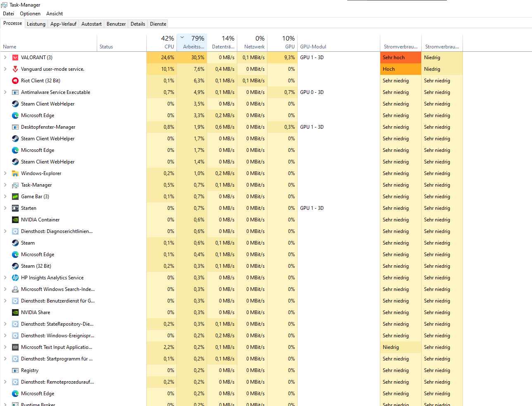Sort processes by the Name column
The width and height of the screenshot is (532, 406).
point(48,43)
